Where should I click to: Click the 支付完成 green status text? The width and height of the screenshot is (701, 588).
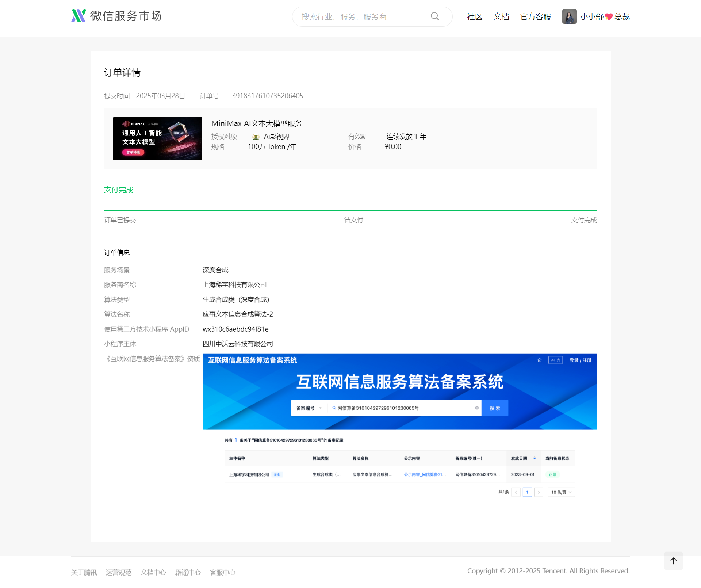tap(119, 190)
